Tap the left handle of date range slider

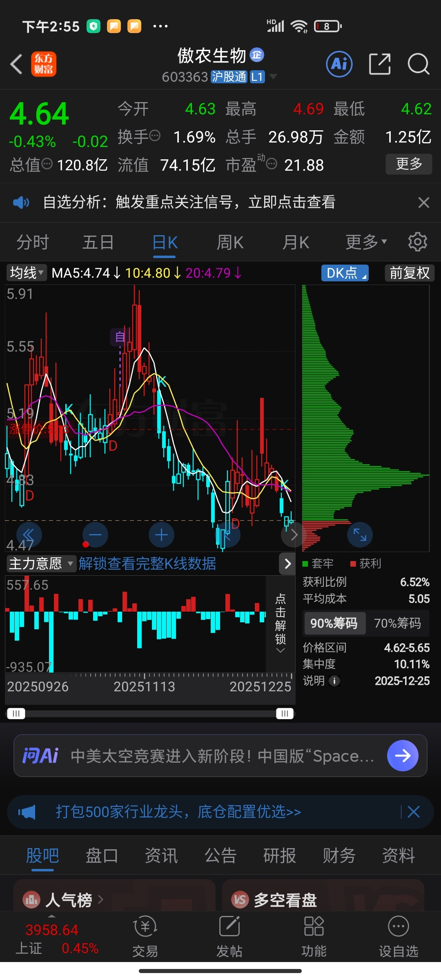[16, 714]
